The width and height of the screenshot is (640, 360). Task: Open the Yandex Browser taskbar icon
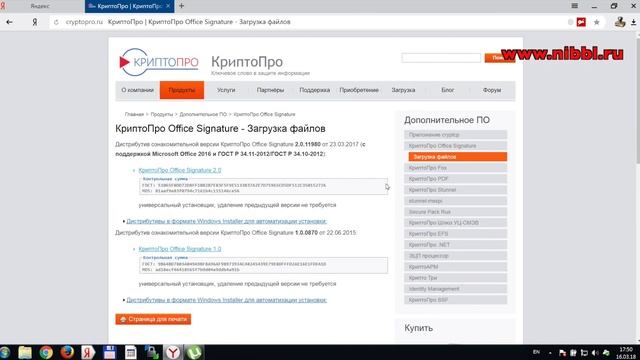(x=173, y=353)
